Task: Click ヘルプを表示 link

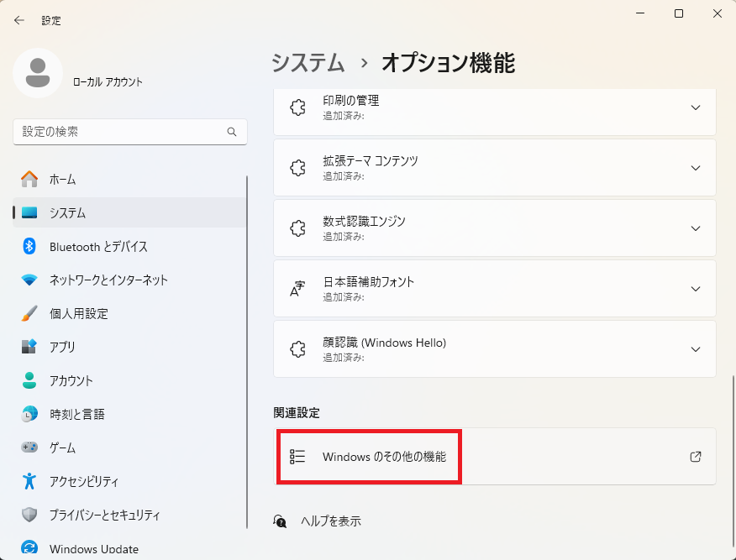Action: 331,521
